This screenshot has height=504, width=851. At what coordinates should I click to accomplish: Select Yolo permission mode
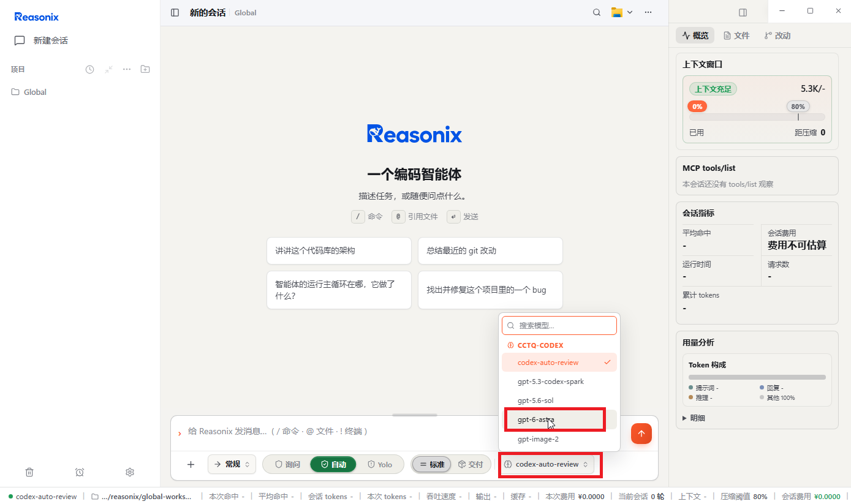(x=380, y=464)
